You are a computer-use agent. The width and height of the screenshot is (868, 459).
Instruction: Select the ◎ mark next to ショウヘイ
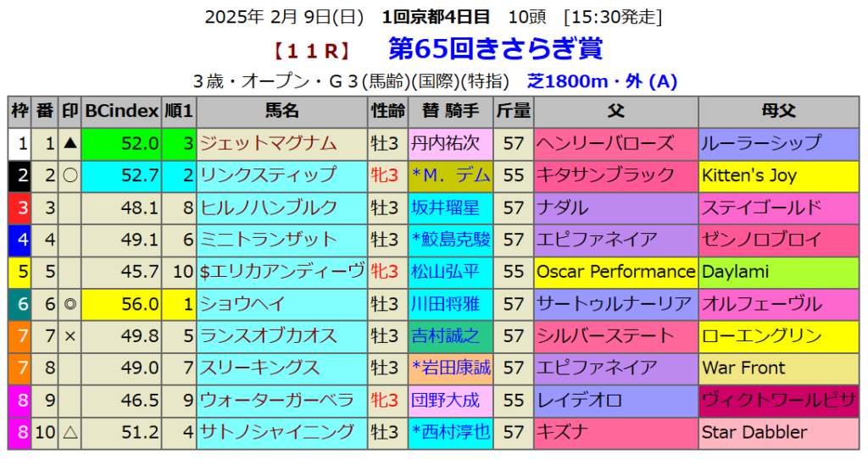point(70,304)
